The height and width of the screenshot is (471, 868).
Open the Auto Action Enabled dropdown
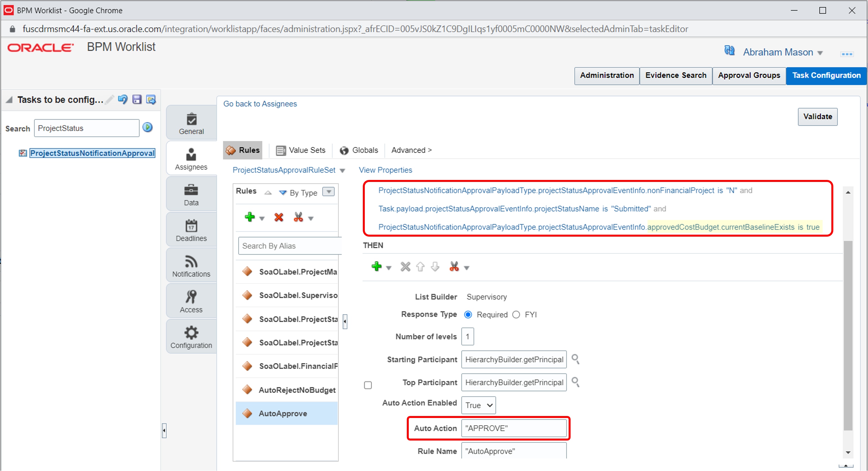click(x=478, y=406)
